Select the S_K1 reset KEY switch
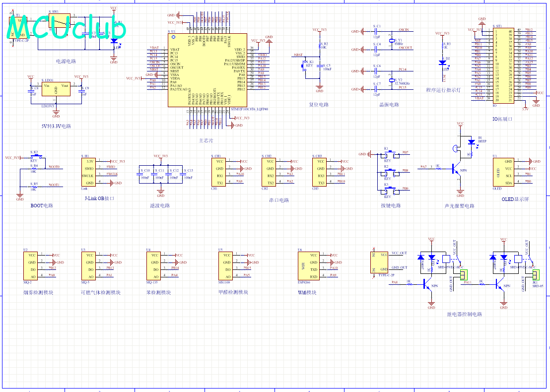Viewport: 550px width, 392px height. click(304, 65)
